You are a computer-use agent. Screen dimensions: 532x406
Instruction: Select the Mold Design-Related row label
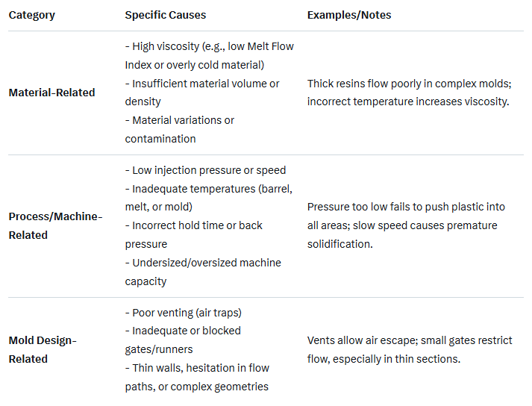click(x=43, y=349)
